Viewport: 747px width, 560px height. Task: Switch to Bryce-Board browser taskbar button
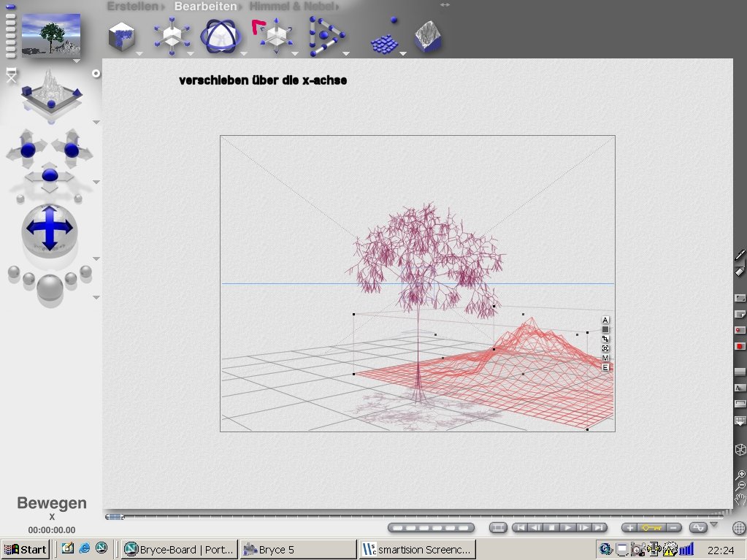point(179,550)
